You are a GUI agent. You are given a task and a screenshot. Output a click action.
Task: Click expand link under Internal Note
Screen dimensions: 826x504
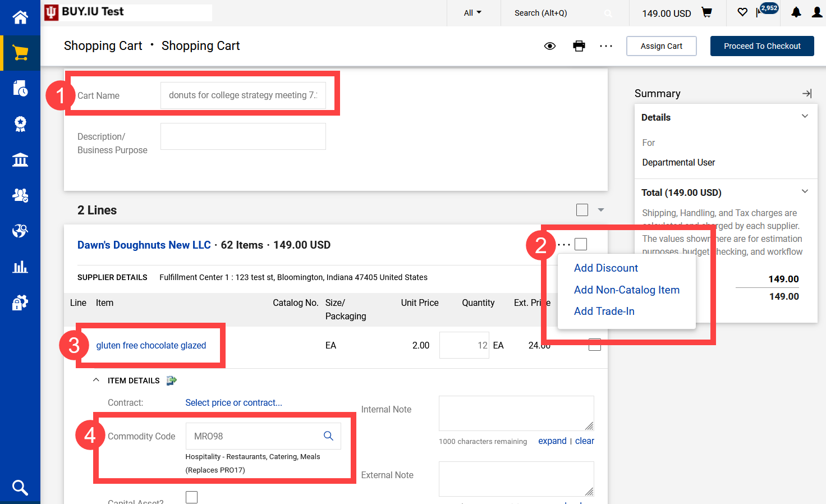552,441
